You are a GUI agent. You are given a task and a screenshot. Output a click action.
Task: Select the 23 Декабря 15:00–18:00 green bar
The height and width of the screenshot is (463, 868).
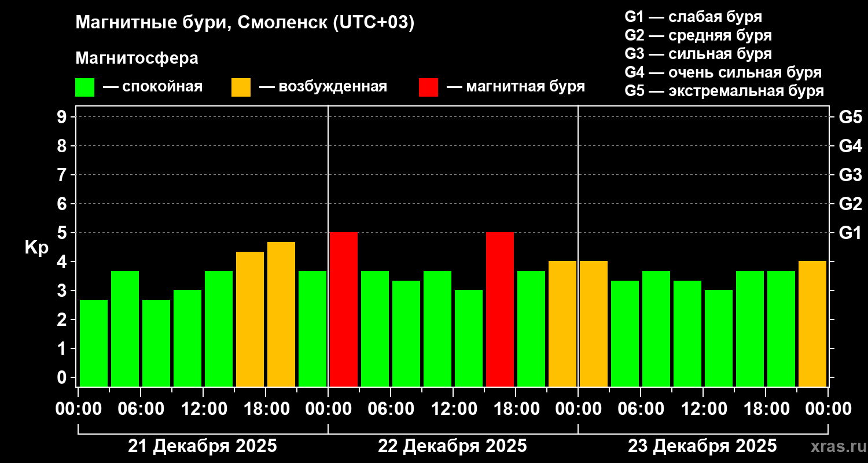coord(750,329)
